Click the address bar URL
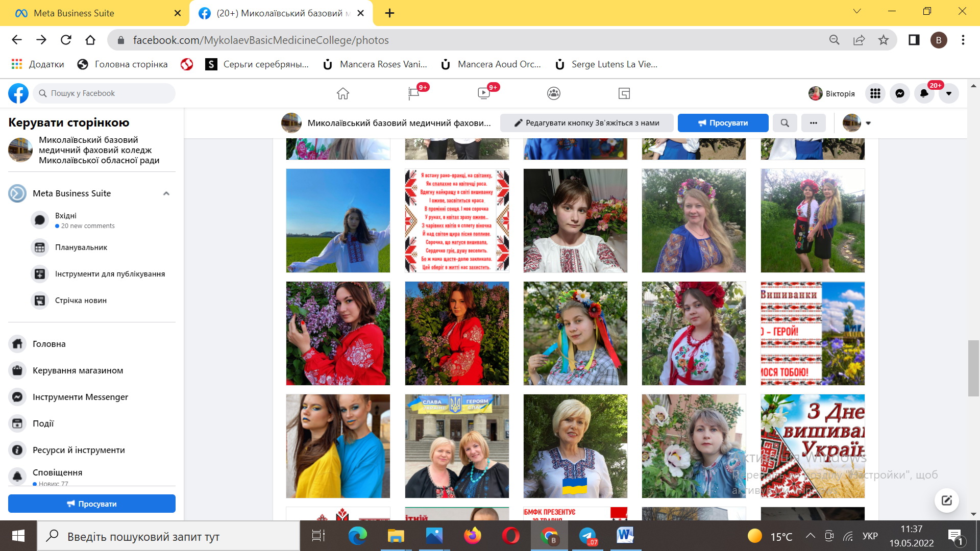 click(261, 40)
